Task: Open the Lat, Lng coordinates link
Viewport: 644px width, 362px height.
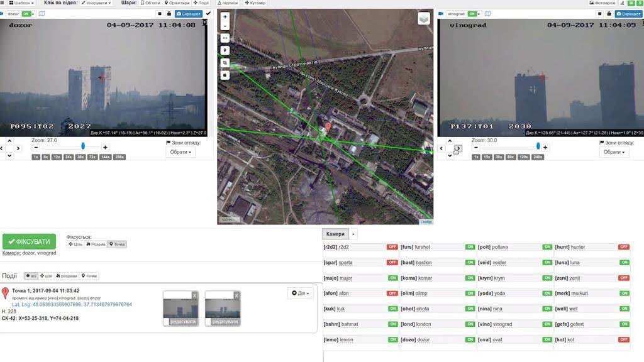Action: coord(72,305)
